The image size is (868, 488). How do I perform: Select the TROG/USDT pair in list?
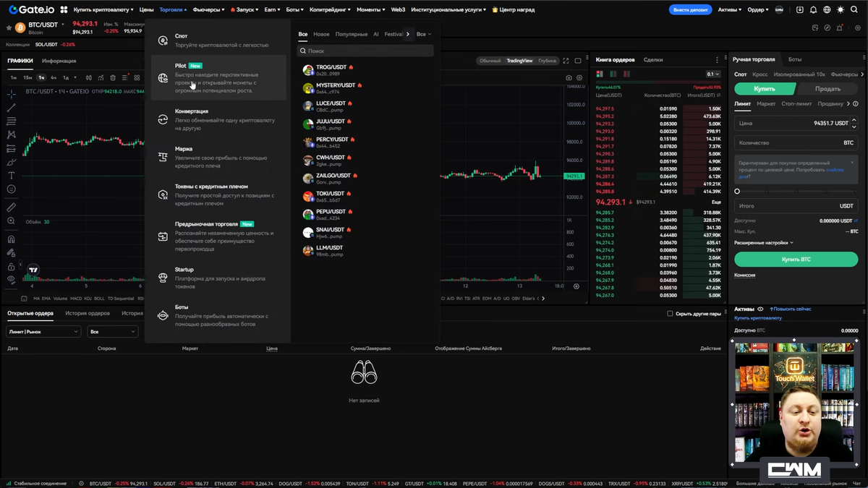point(365,70)
